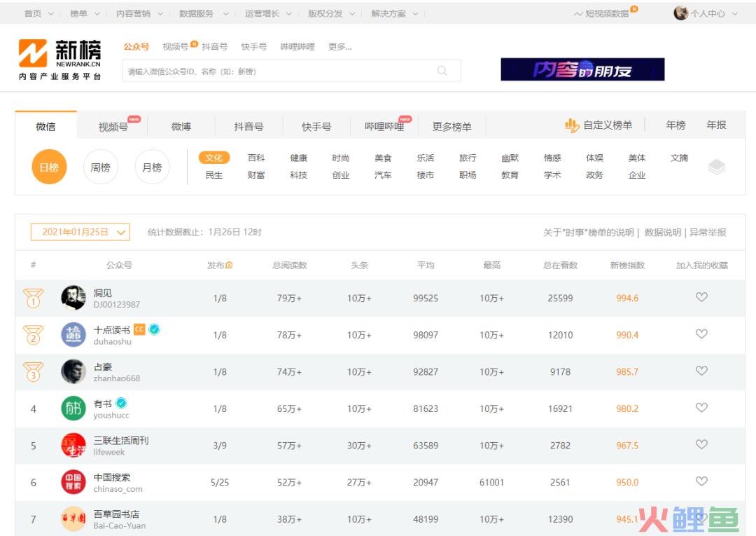The height and width of the screenshot is (536, 756).
Task: Open 关于"时事"榜单的说明 link
Action: click(x=588, y=233)
